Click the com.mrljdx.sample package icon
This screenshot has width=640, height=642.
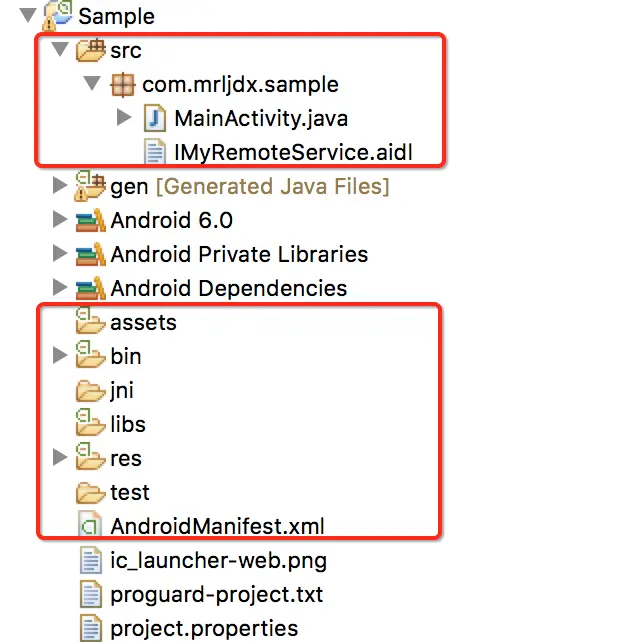(x=122, y=85)
